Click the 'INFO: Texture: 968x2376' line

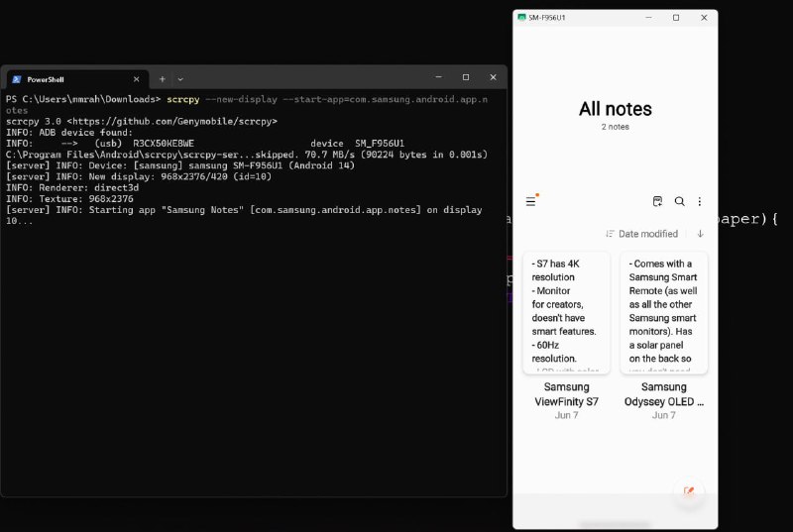pyautogui.click(x=69, y=198)
